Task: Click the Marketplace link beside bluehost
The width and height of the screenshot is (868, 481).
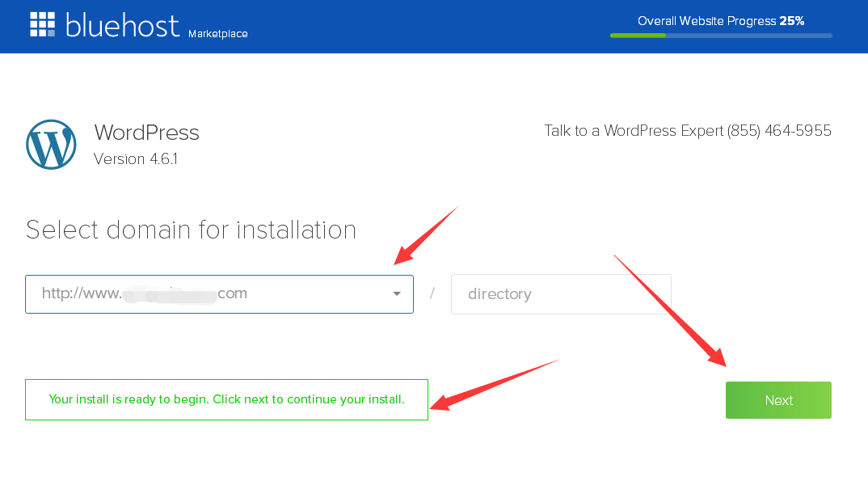Action: coord(217,34)
